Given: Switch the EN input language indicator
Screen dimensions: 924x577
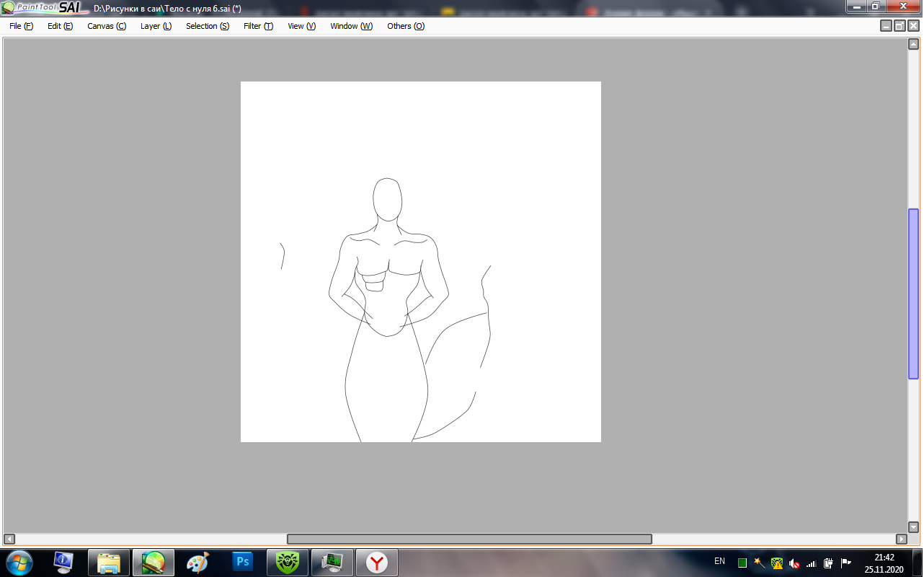Looking at the screenshot, I should click(719, 561).
